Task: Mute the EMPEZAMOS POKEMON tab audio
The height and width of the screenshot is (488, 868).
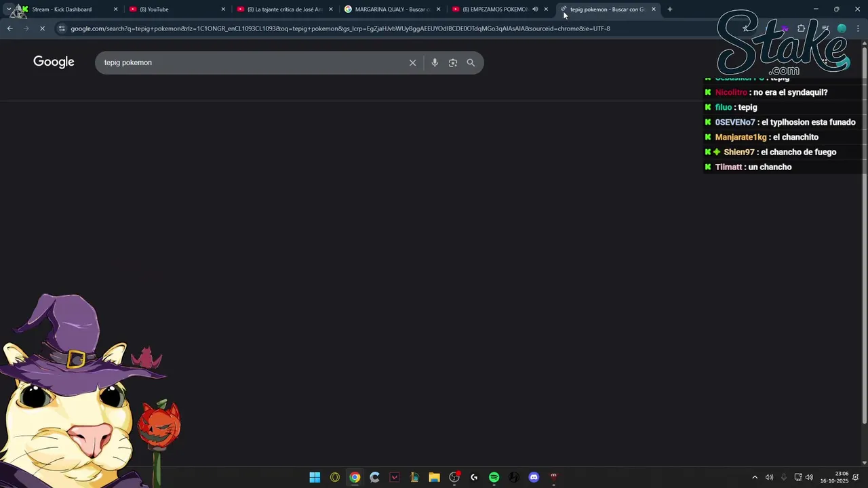Action: 535,9
